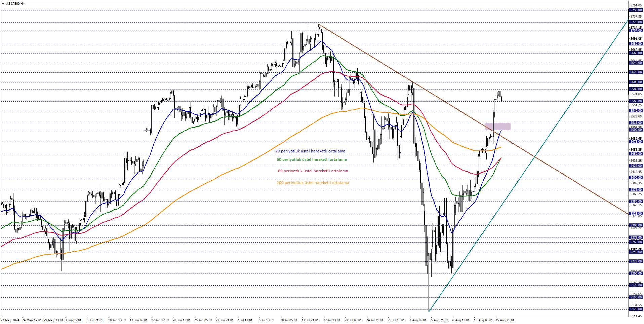Click the 5350.00 price level label

coord(636,202)
